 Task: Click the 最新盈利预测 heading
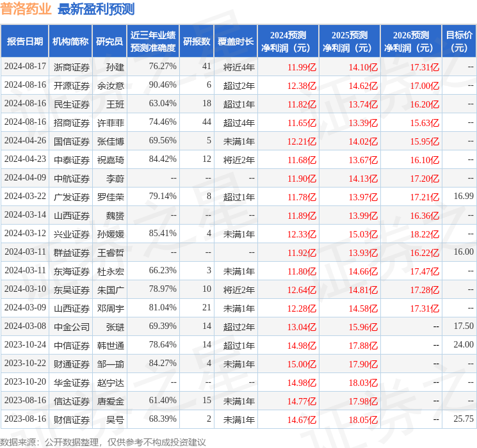pyautogui.click(x=96, y=9)
